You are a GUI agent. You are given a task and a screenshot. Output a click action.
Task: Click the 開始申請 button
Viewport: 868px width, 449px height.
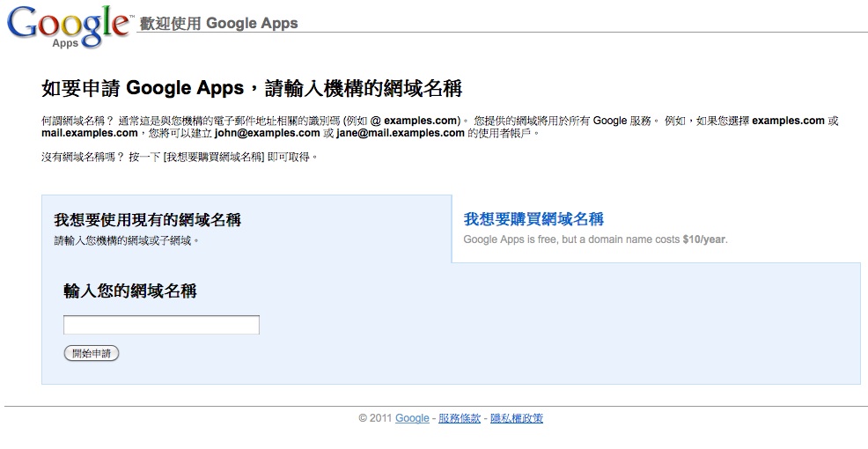[x=92, y=353]
